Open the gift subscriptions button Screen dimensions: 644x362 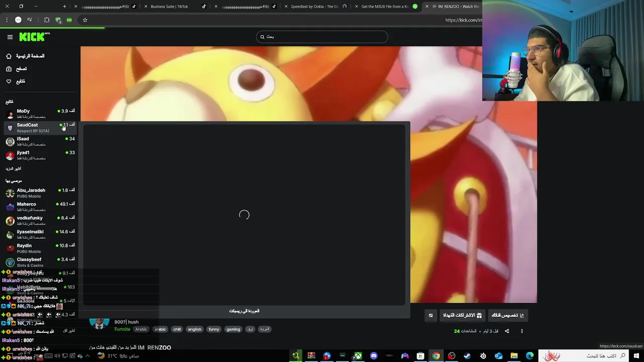tap(462, 315)
